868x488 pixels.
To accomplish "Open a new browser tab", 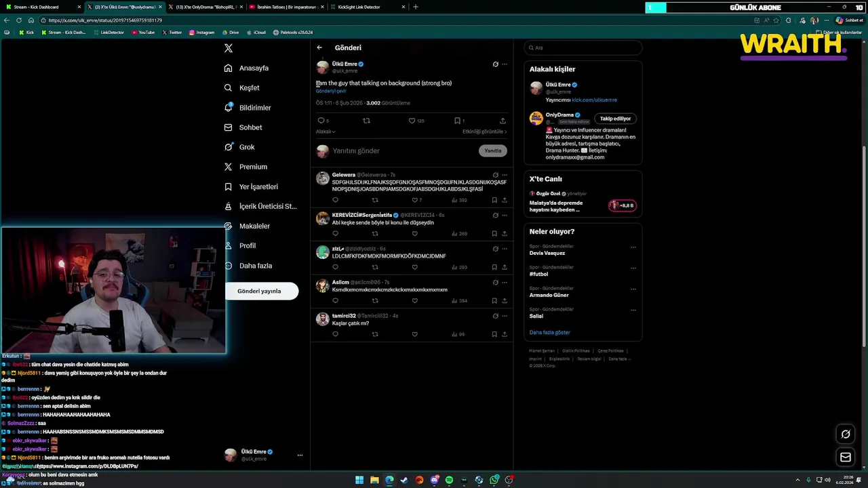I will pos(416,7).
